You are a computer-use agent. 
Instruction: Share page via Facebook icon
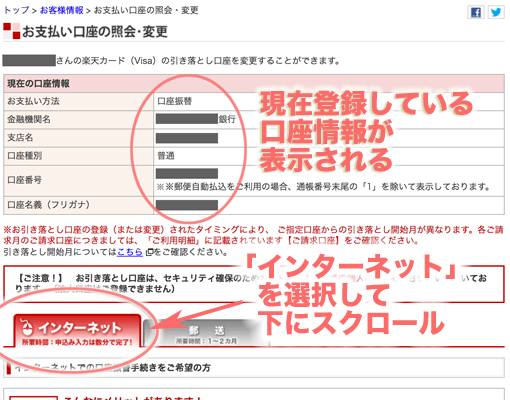476,12
